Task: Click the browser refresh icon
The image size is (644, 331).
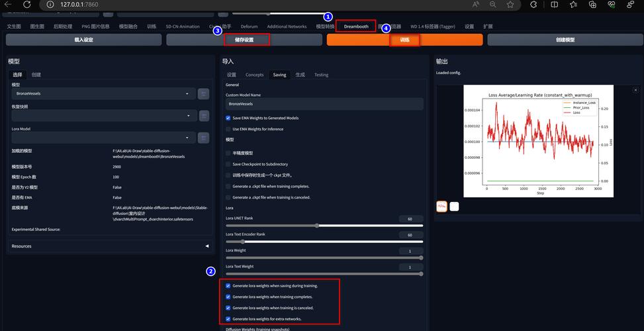Action: (26, 5)
